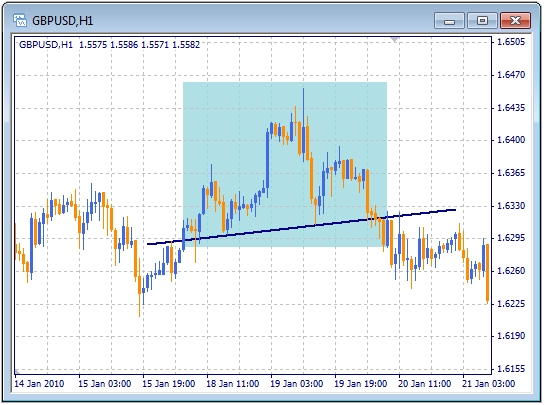The width and height of the screenshot is (545, 405).
Task: Click the last orange candle at 1.6225
Action: pos(488,273)
